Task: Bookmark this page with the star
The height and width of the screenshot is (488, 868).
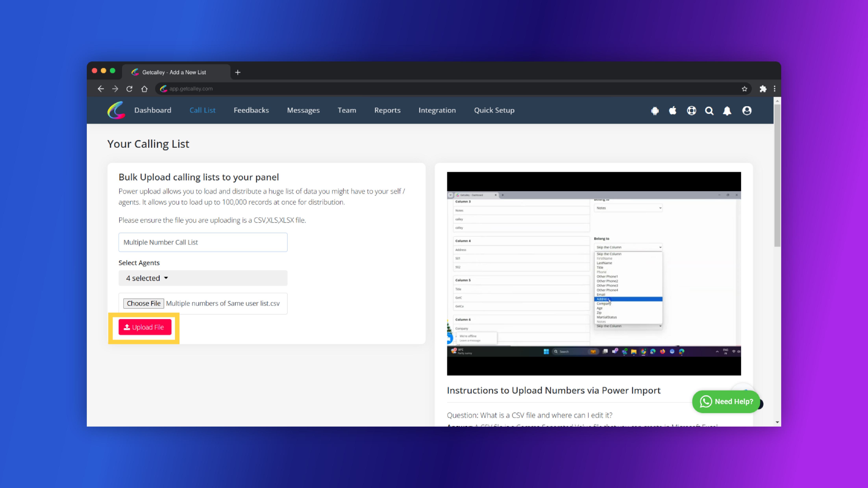Action: pos(744,89)
